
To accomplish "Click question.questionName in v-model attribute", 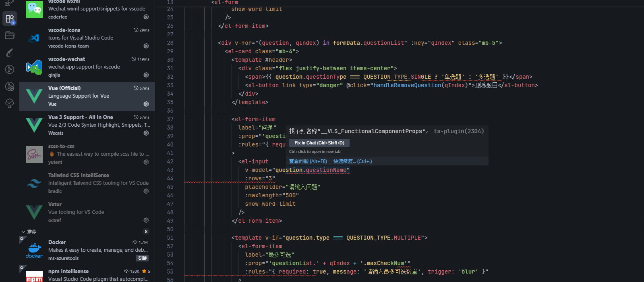I will coord(311,170).
